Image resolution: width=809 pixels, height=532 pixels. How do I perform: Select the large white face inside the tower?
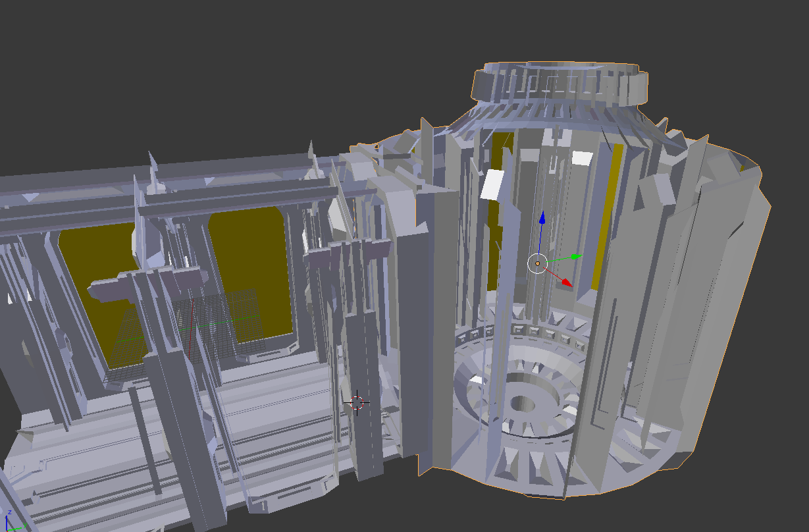492,184
